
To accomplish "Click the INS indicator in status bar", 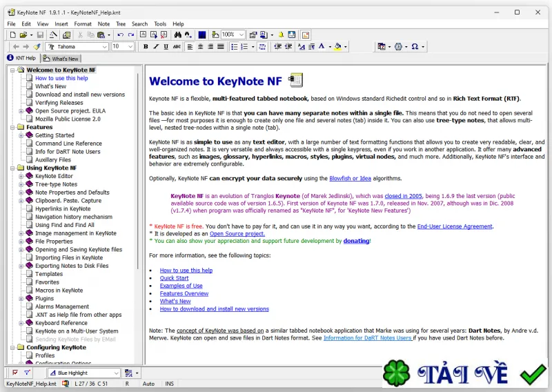I will point(169,384).
